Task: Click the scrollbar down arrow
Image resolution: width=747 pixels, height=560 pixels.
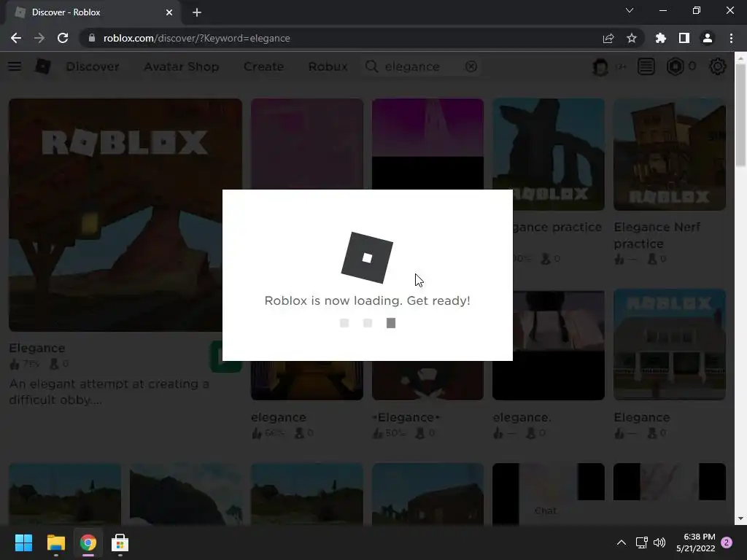Action: 740,519
